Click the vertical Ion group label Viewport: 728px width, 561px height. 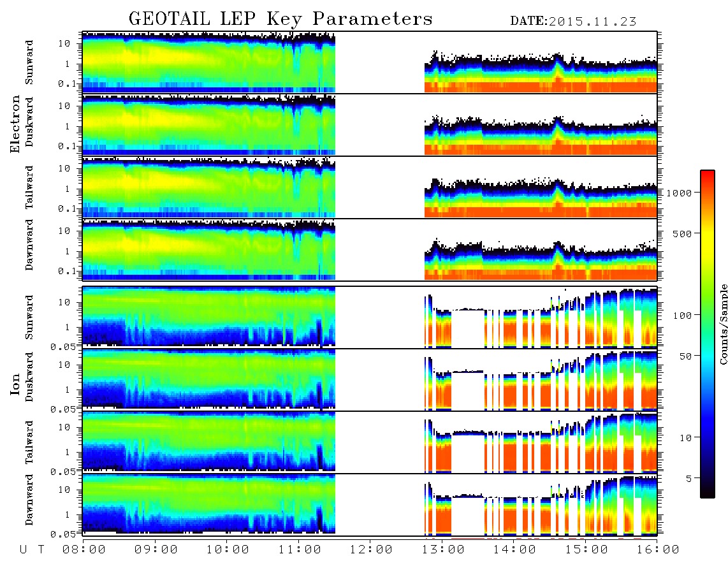(x=15, y=384)
